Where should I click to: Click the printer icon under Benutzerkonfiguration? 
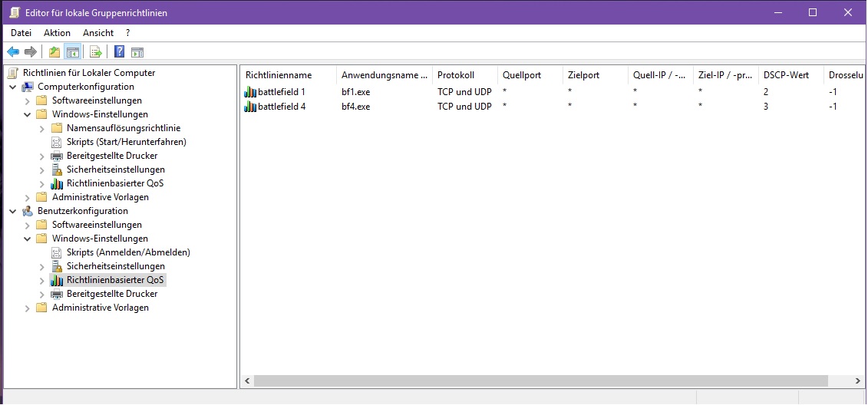tap(57, 294)
